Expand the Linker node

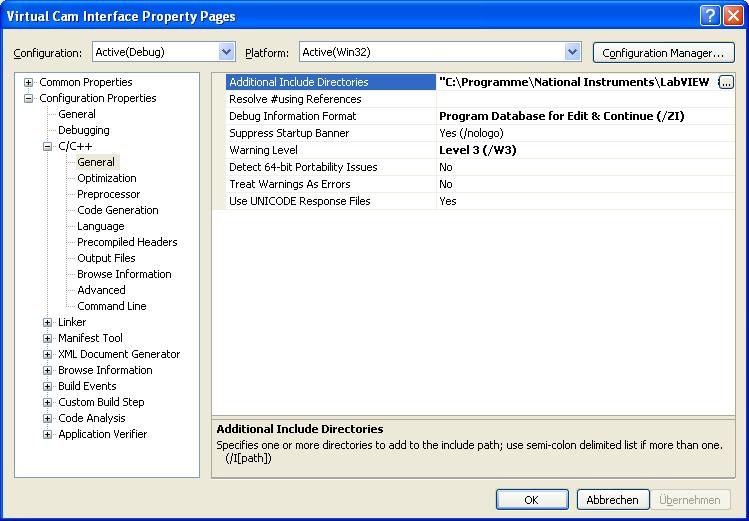pos(47,322)
